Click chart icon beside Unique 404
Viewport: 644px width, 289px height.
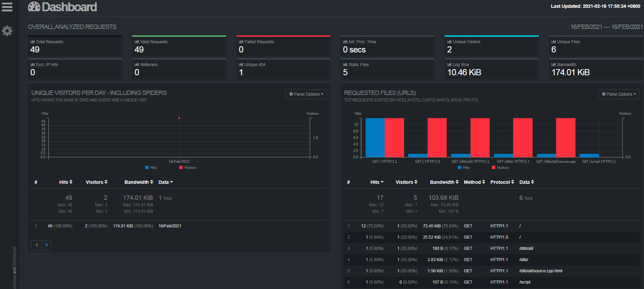click(241, 64)
